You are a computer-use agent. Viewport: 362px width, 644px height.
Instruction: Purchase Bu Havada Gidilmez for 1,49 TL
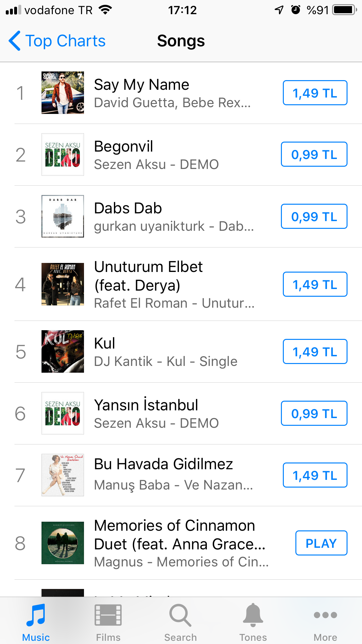pyautogui.click(x=315, y=475)
